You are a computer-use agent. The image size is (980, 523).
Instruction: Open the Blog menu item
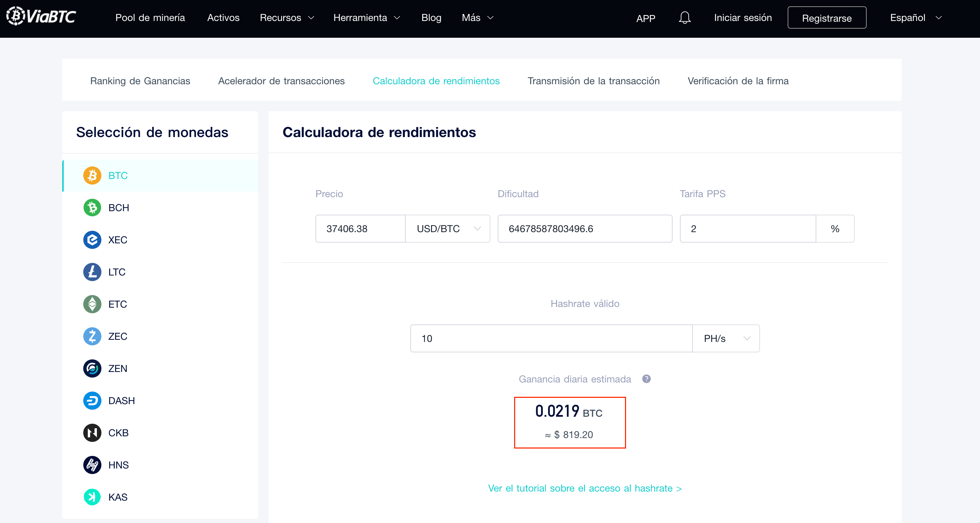click(431, 17)
